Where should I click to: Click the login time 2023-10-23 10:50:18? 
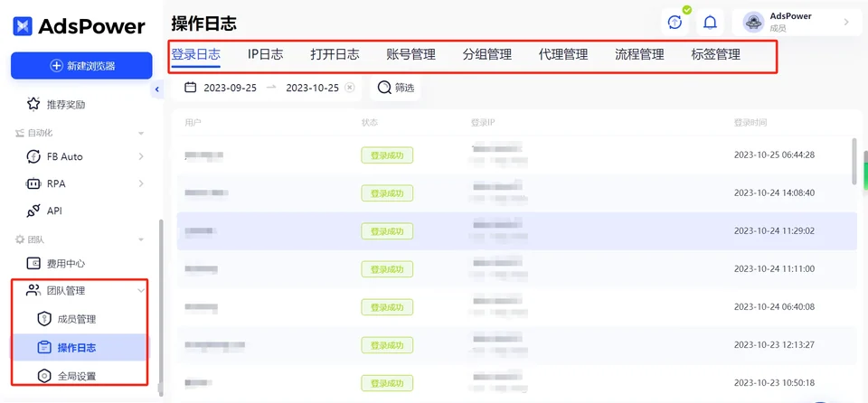pyautogui.click(x=775, y=382)
